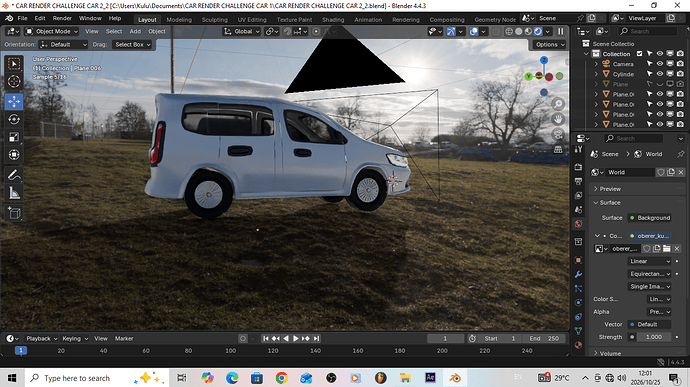Toggle proportional editing
The width and height of the screenshot is (690, 387).
316,31
